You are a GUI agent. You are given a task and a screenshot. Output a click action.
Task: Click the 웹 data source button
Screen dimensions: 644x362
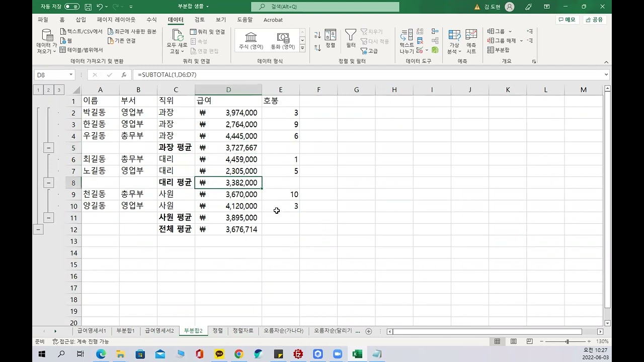tap(66, 41)
